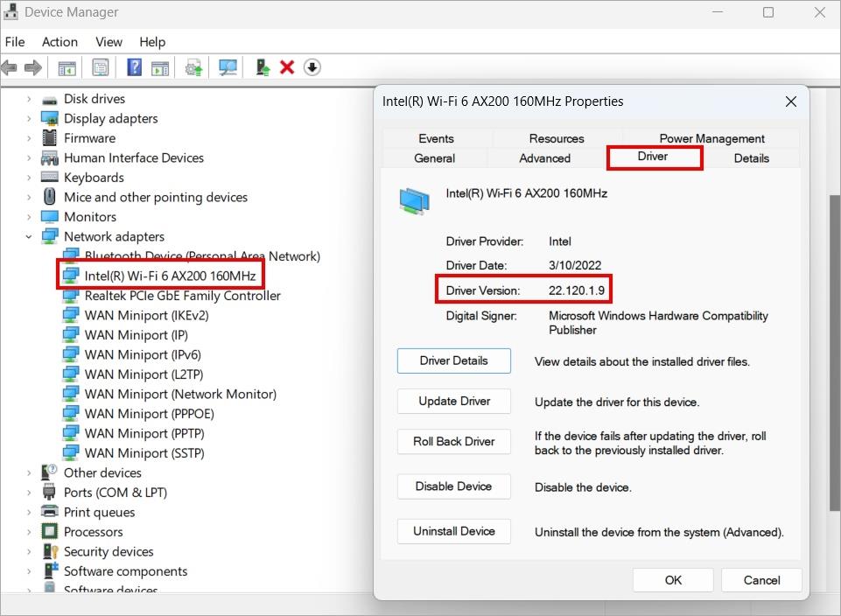The width and height of the screenshot is (841, 616).
Task: Click the blue Help question mark icon
Action: 134,67
